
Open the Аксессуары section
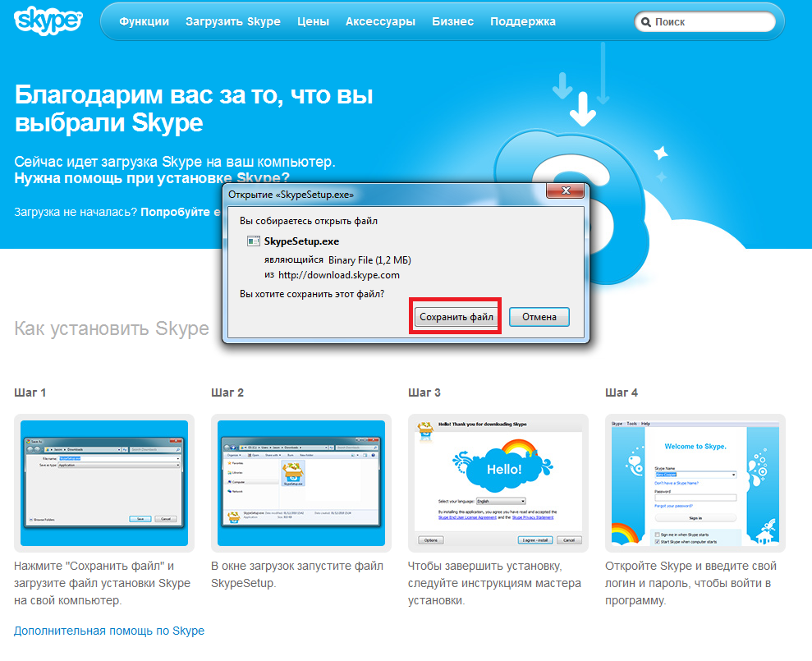[x=380, y=21]
